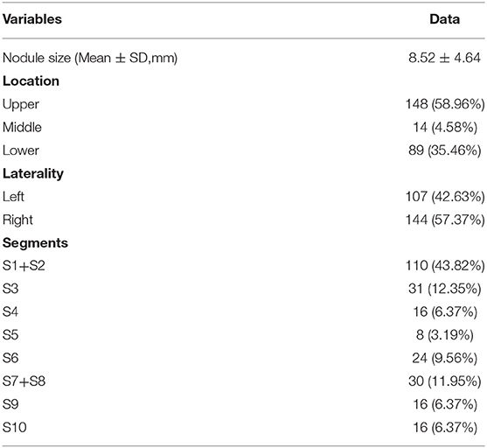Viewport: 487px width, 448px height.
Task: Click the Data column header
Action: (444, 19)
